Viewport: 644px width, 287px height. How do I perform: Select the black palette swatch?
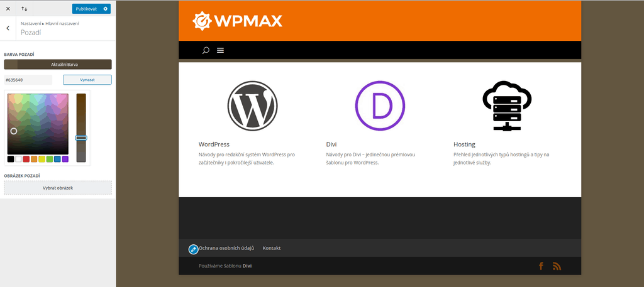(x=11, y=159)
